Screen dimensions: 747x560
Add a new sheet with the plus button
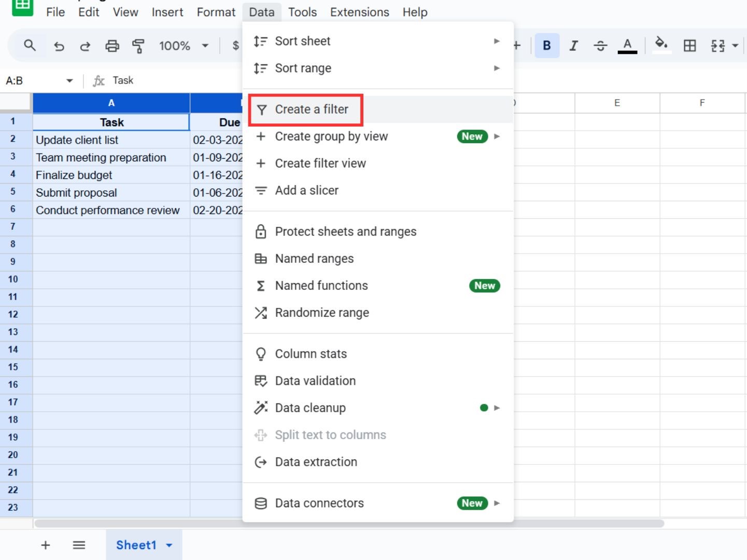click(x=45, y=545)
